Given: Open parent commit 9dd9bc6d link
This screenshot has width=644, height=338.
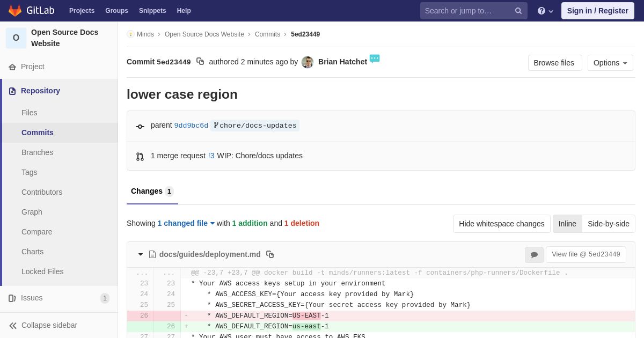Looking at the screenshot, I should pyautogui.click(x=191, y=126).
